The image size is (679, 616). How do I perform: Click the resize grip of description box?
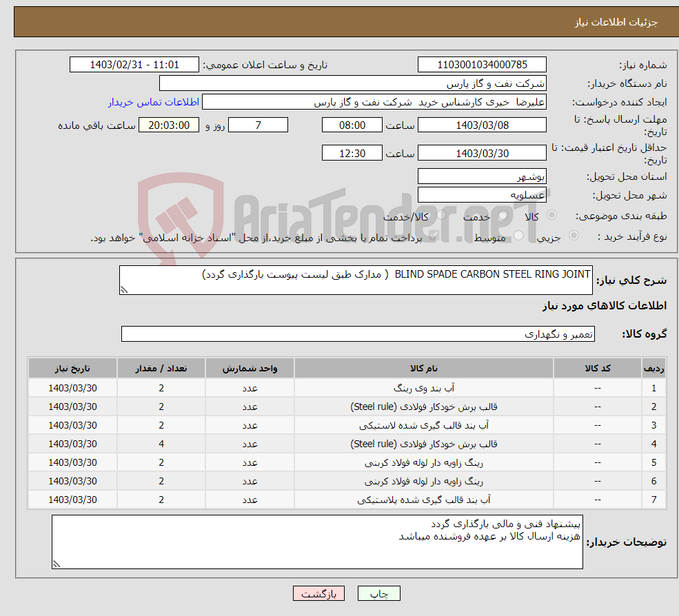124,290
